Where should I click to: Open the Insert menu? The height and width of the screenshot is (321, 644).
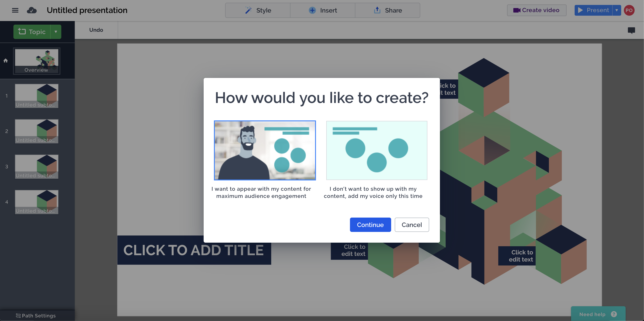point(322,10)
